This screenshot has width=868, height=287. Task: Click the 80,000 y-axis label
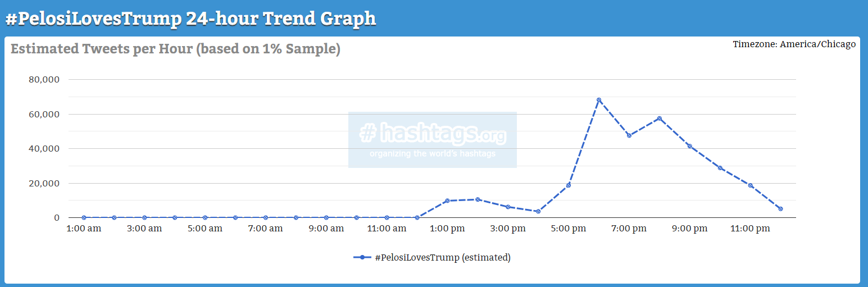click(44, 79)
